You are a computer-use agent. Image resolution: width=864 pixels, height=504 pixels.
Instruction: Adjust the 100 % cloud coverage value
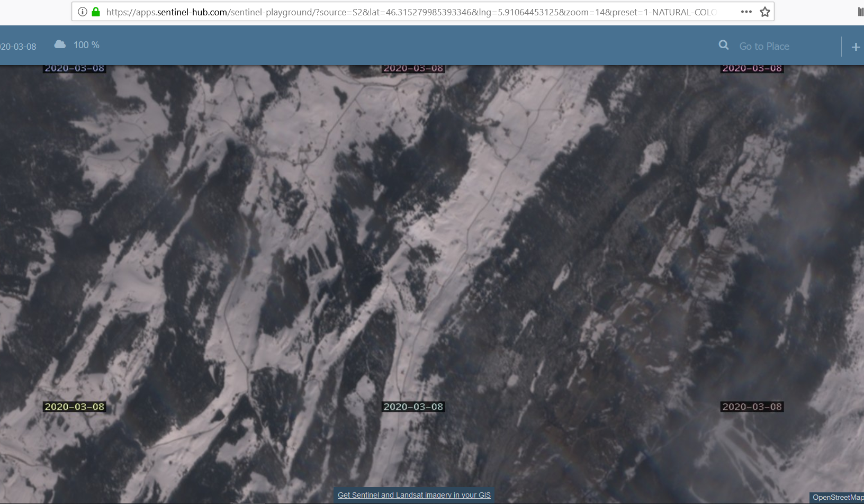pos(86,45)
